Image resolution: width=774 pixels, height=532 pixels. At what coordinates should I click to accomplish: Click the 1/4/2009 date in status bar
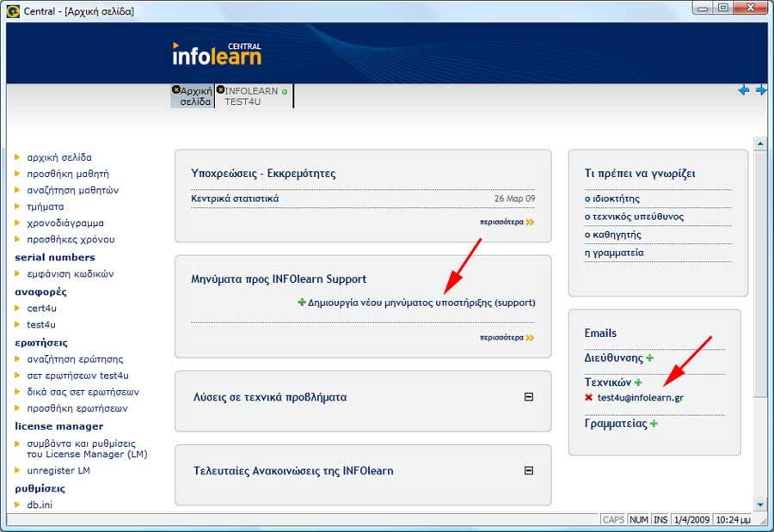click(691, 520)
